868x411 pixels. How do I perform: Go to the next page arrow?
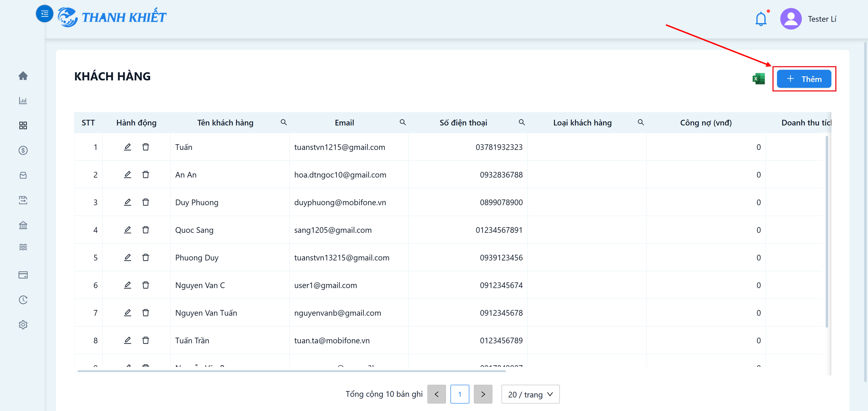pos(483,394)
